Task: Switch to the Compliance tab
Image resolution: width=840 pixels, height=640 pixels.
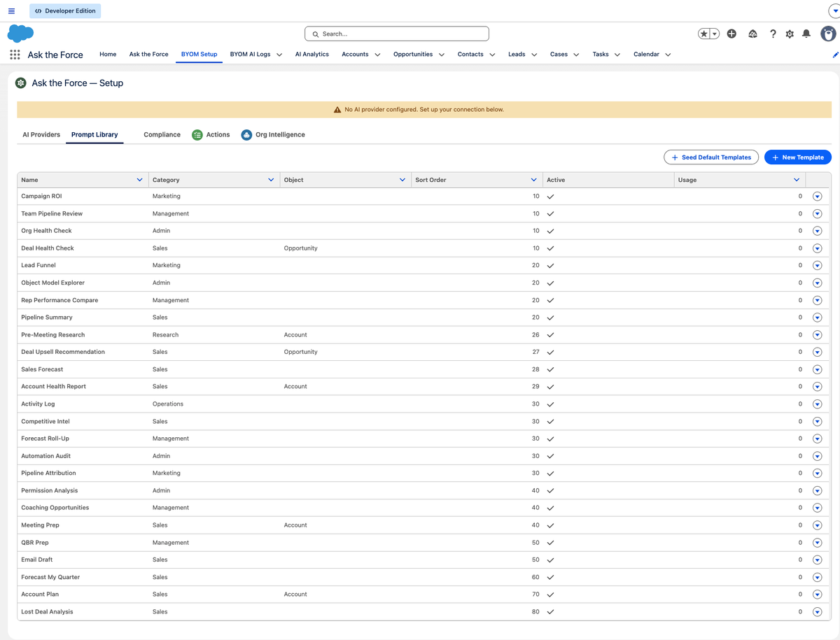Action: (162, 134)
